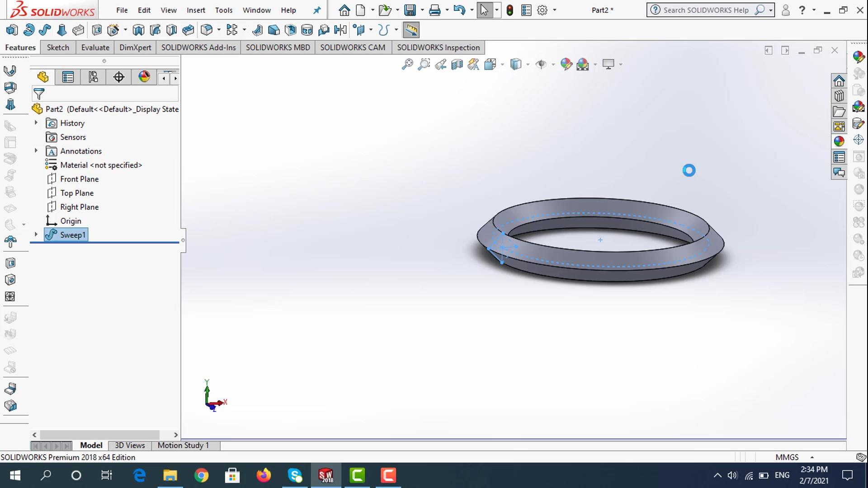The image size is (868, 488).
Task: Open the PropertyManager tab icon
Action: pyautogui.click(x=68, y=77)
